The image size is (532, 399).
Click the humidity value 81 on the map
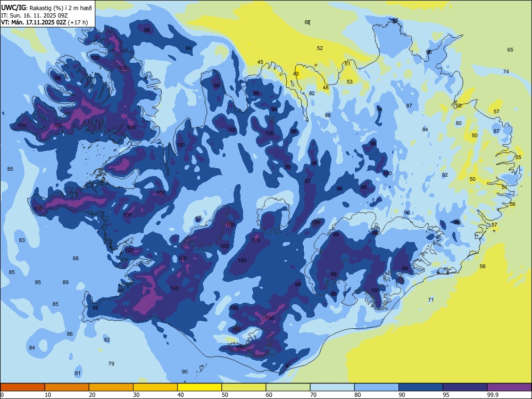coord(78,373)
